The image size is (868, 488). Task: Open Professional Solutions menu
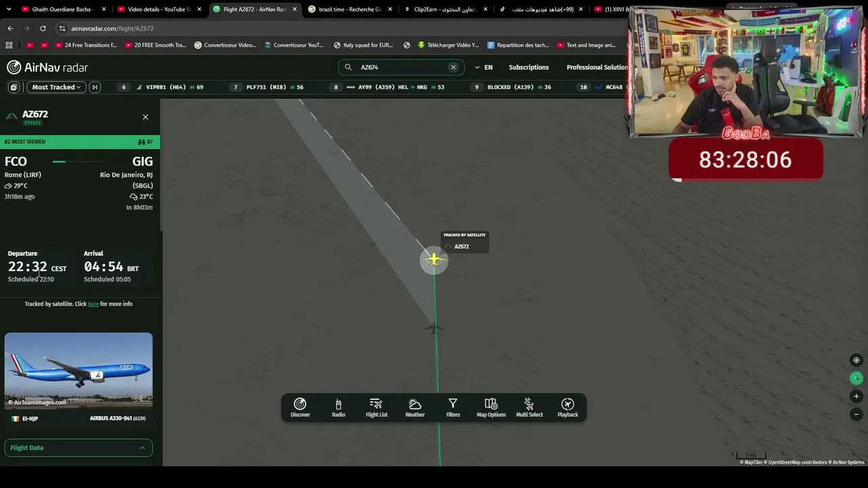597,67
